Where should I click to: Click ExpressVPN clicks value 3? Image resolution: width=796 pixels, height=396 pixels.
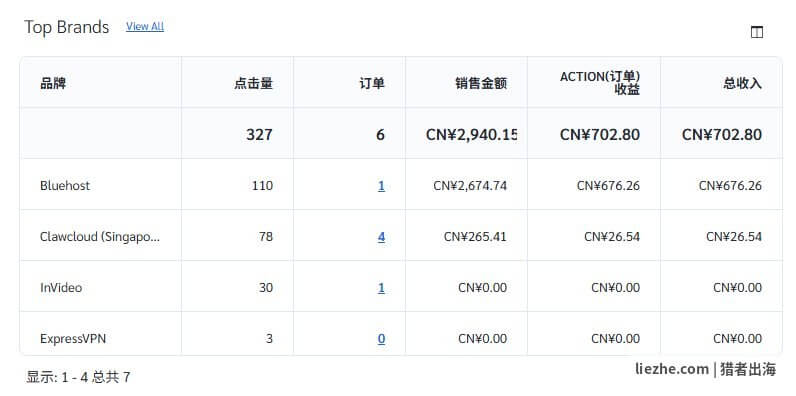[269, 339]
